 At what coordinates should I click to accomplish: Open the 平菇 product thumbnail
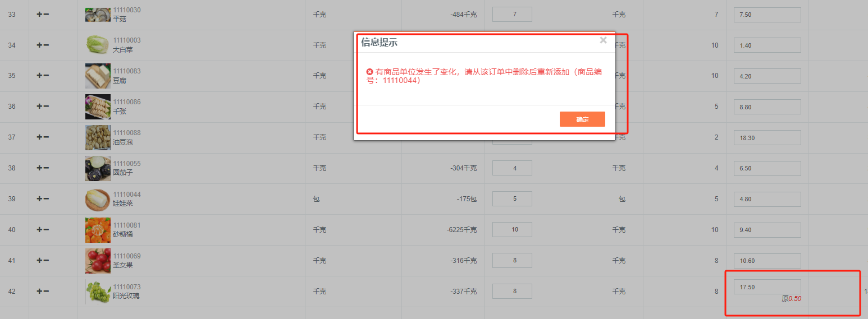pos(98,15)
